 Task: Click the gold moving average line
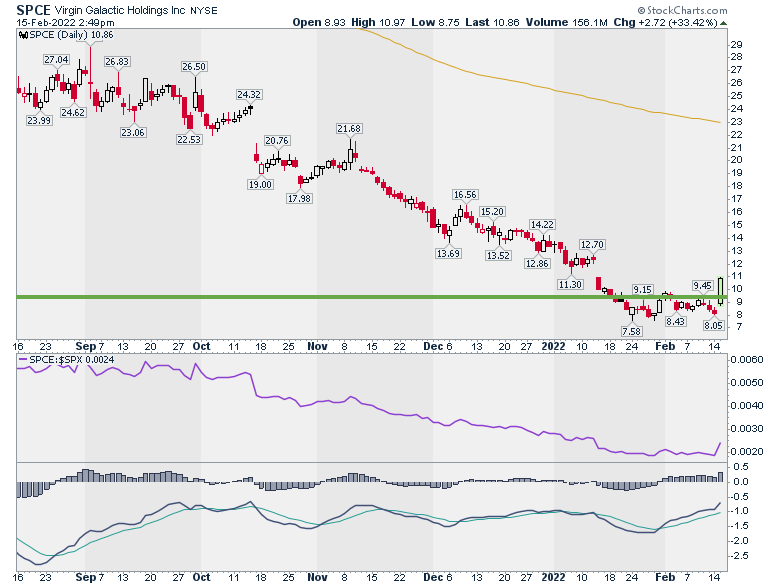tap(539, 86)
